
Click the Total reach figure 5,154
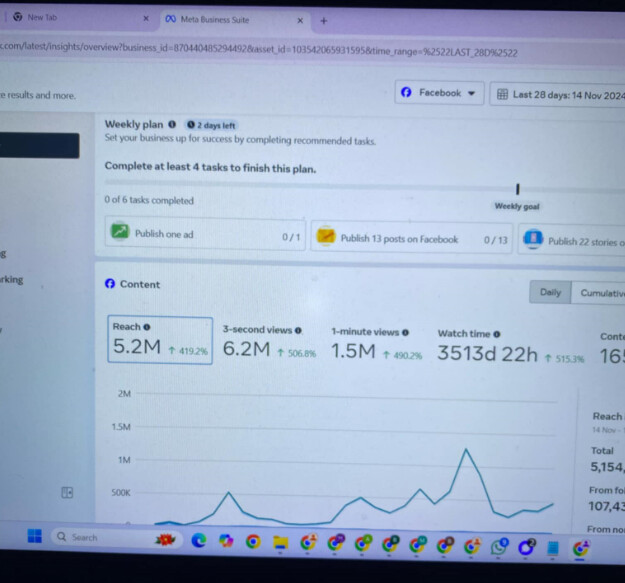(607, 467)
